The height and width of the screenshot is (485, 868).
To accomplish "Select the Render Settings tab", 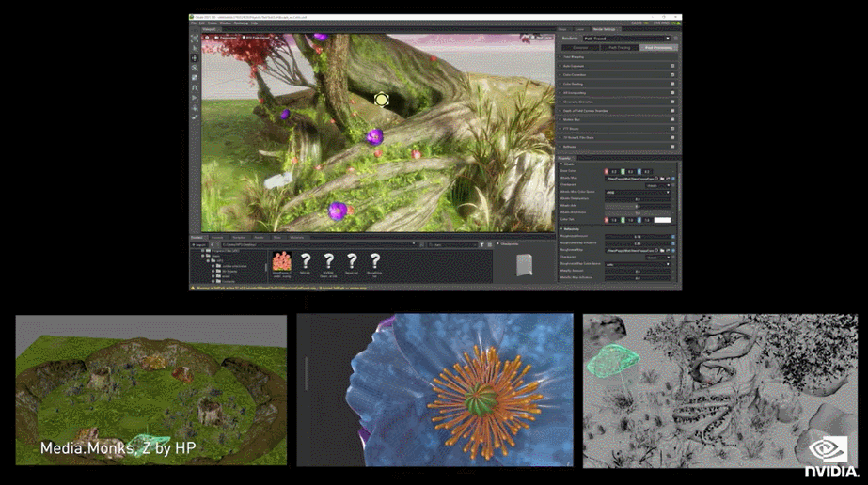I will point(605,29).
